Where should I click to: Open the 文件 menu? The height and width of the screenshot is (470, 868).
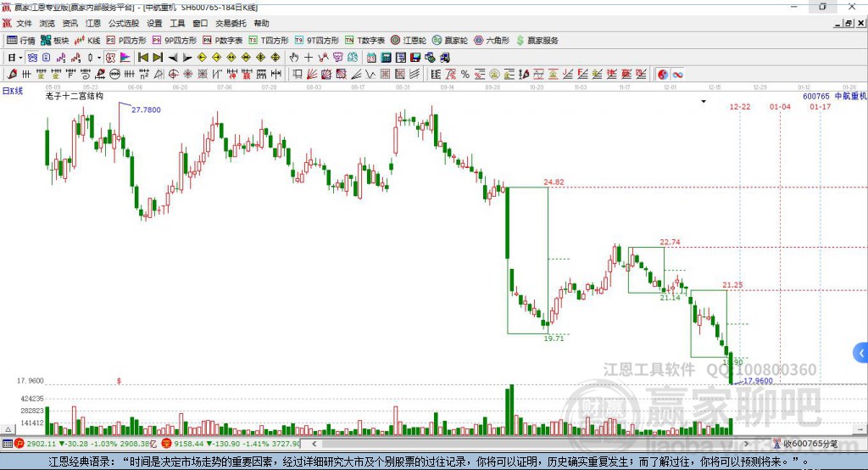[x=24, y=23]
